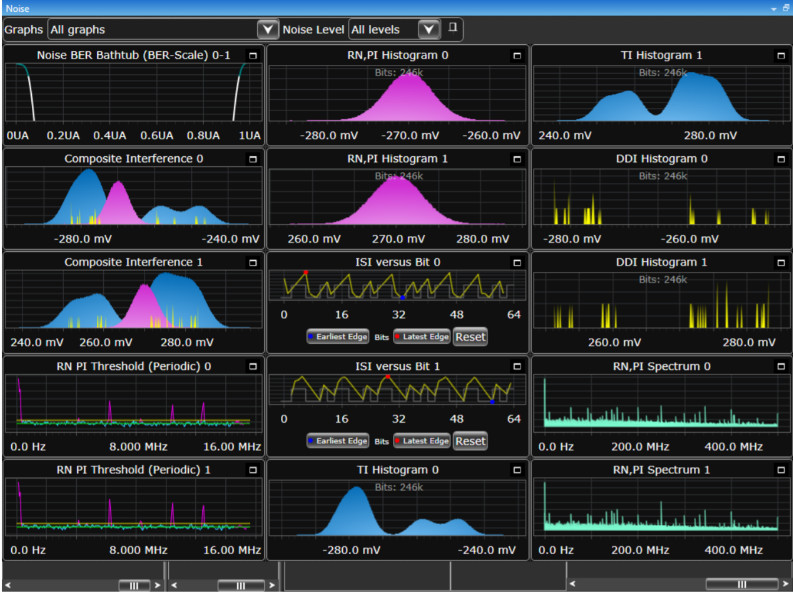Toggle Earliest Edge in ISI versus Bit 0

[x=338, y=337]
